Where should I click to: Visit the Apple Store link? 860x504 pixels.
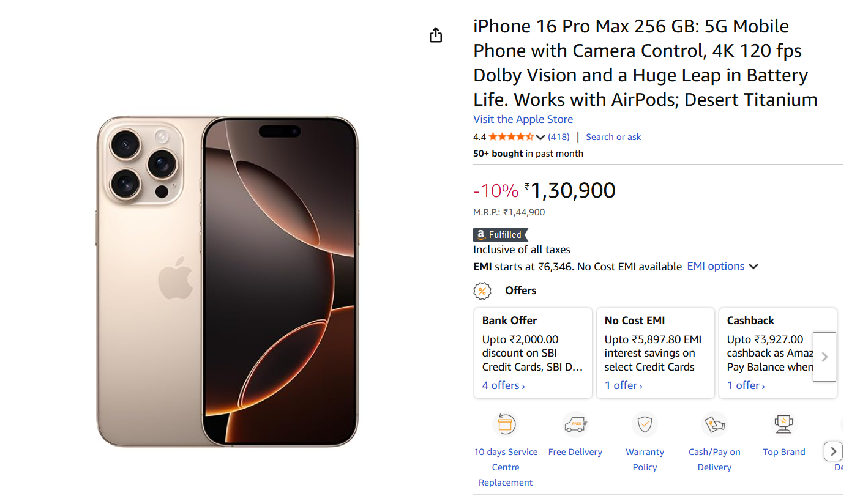523,119
